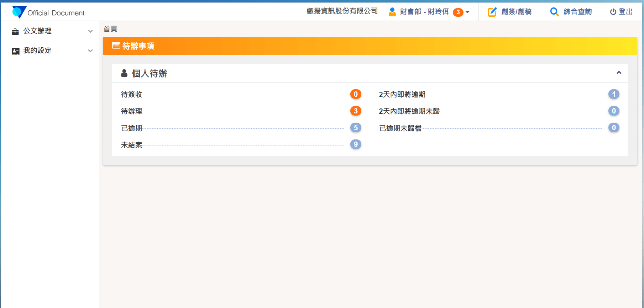Screen dimensions: 644x308
Task: Open the 我的設定 menu item
Action: pyautogui.click(x=37, y=51)
